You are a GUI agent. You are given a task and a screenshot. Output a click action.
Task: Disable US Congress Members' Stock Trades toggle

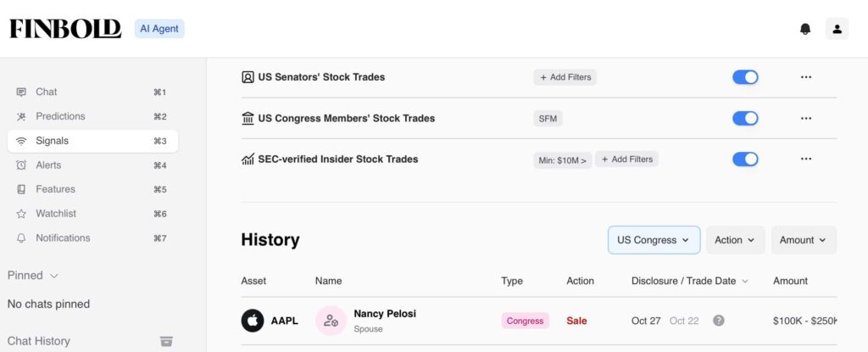point(745,118)
